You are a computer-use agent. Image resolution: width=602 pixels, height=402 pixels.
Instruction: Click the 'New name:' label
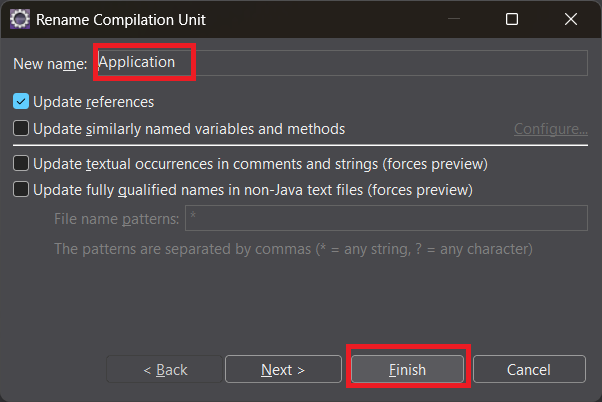pyautogui.click(x=50, y=63)
